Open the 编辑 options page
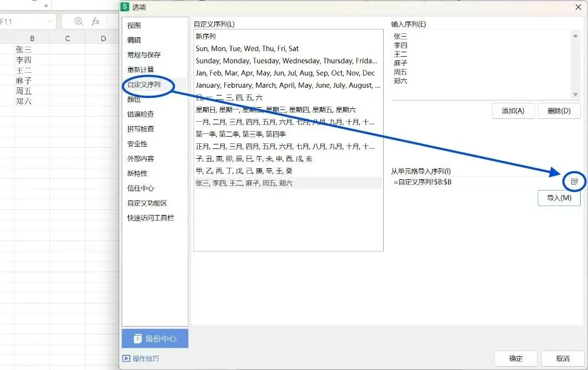588x370 pixels. pos(134,40)
